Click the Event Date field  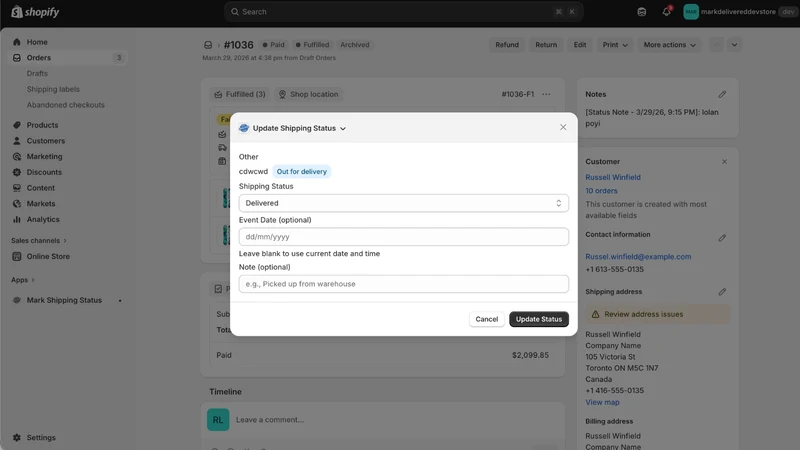[404, 237]
